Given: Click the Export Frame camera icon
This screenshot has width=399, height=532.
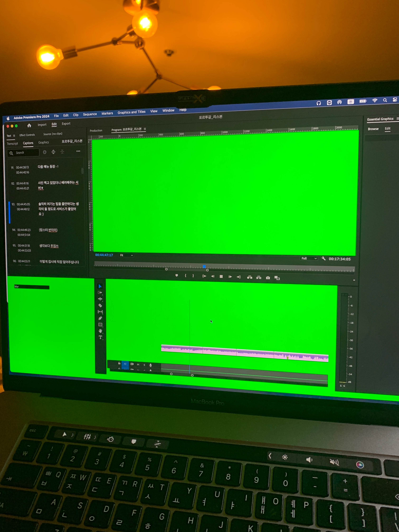Looking at the screenshot, I should coord(268,278).
